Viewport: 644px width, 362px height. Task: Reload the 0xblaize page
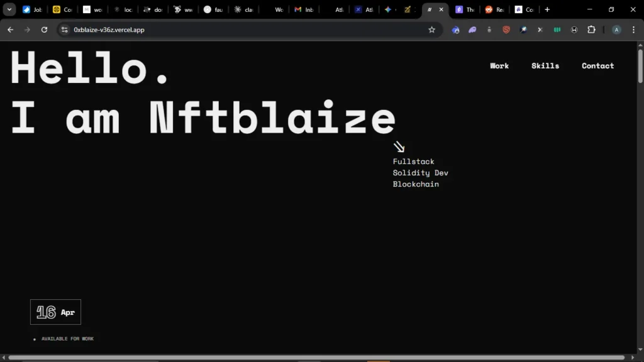click(43, 30)
